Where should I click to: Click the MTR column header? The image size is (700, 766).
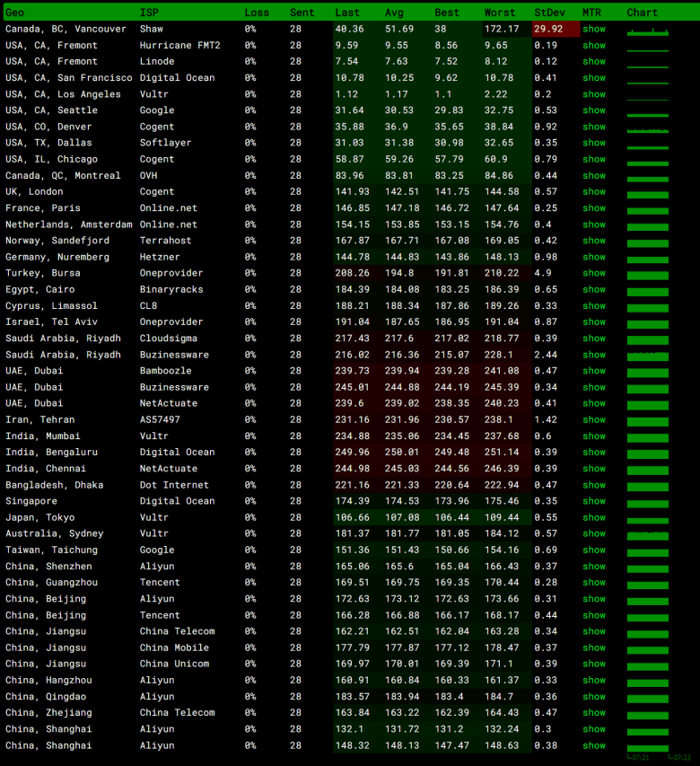(x=591, y=13)
